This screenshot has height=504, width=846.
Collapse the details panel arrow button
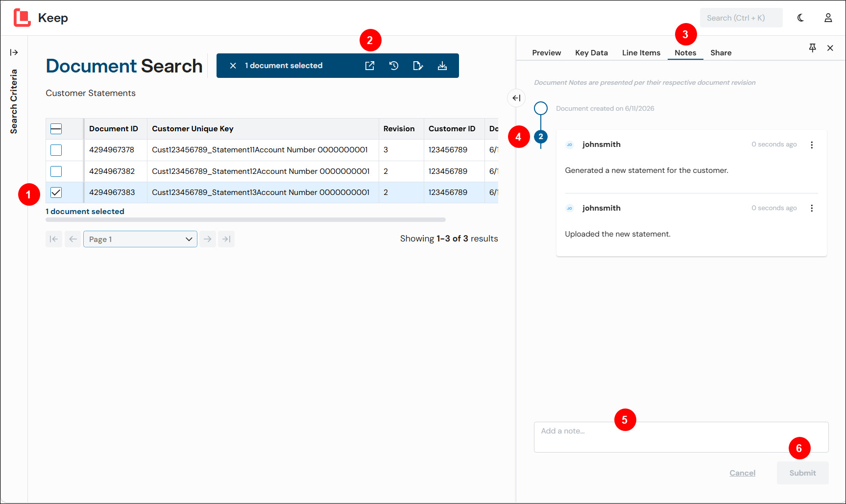(516, 98)
